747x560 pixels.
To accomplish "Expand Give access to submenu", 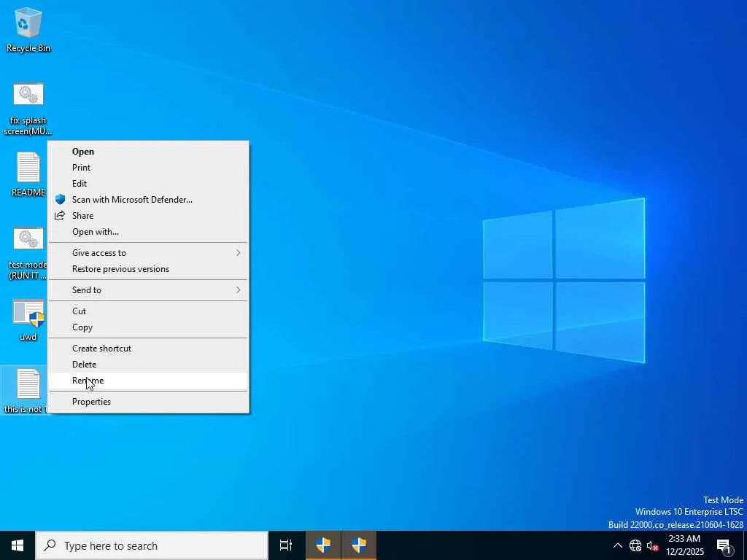I will 148,253.
